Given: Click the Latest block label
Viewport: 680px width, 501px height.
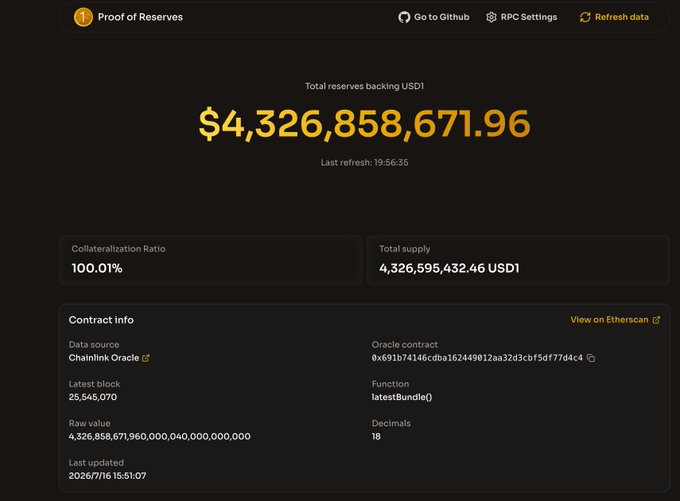Looking at the screenshot, I should click(x=94, y=384).
